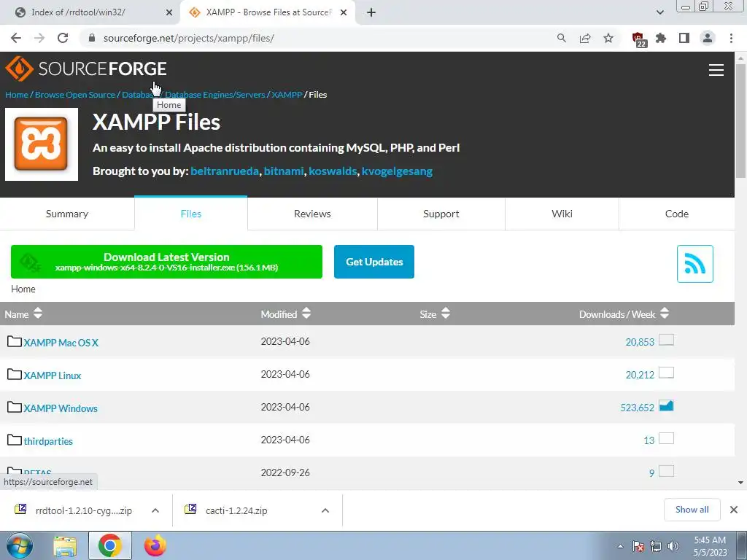747x560 pixels.
Task: Open the Summary tab
Action: click(67, 214)
